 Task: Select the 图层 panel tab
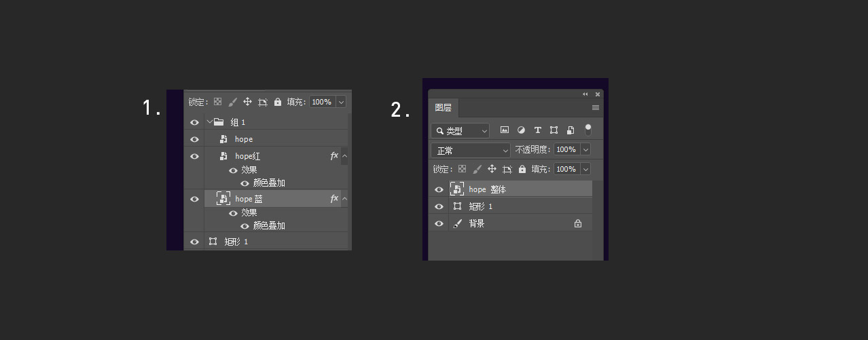(444, 107)
